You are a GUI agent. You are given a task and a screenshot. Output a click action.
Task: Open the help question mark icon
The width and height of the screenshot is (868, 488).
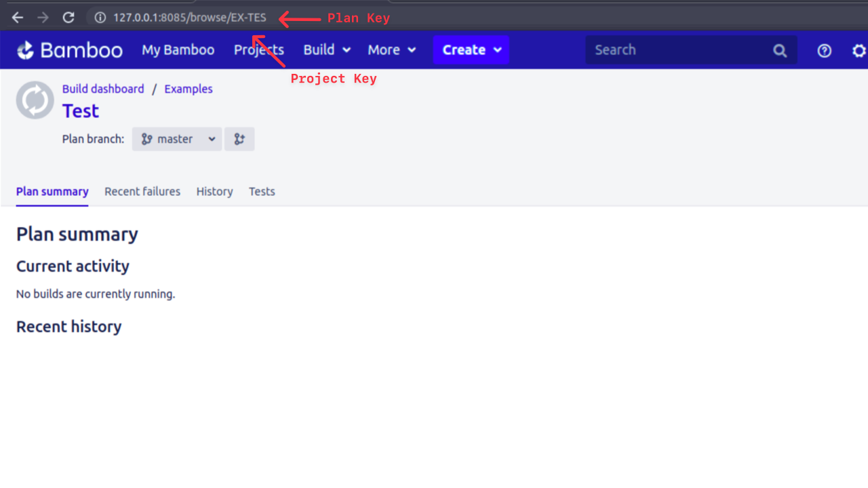(824, 50)
